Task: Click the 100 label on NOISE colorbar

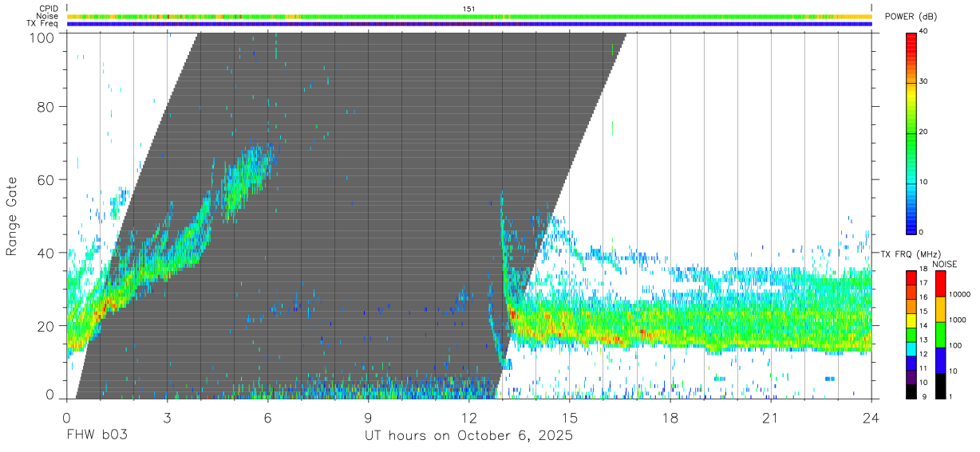Action: point(956,345)
